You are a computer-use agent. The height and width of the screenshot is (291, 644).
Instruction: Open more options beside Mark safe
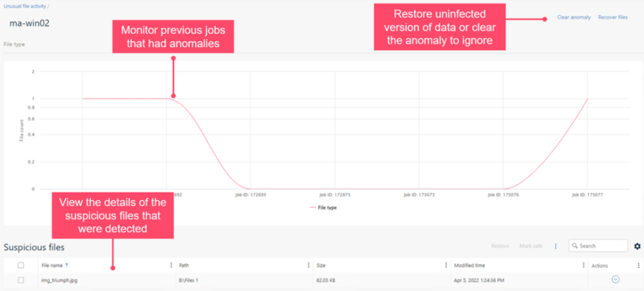click(555, 246)
